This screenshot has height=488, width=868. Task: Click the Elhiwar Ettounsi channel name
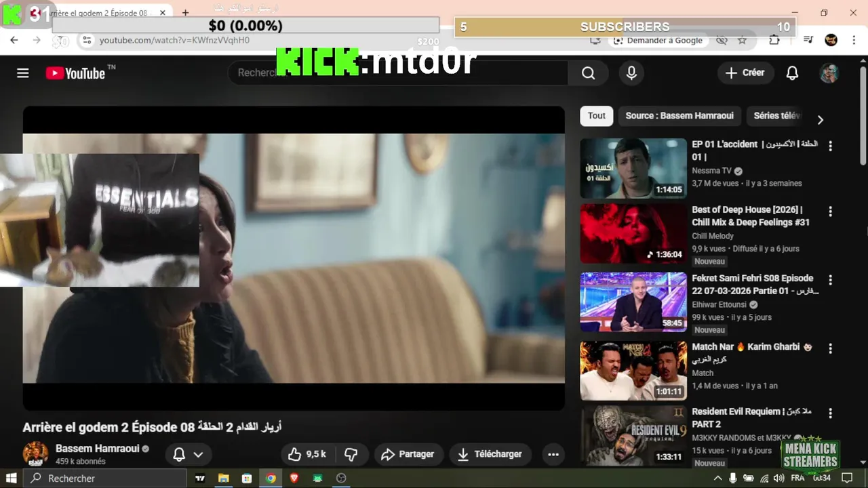click(719, 305)
